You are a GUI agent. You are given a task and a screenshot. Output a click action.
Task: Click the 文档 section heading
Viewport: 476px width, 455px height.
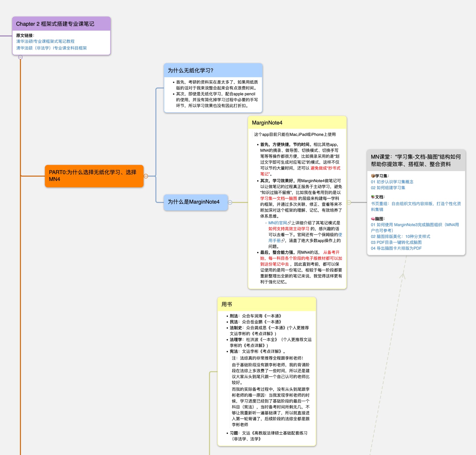point(378,197)
